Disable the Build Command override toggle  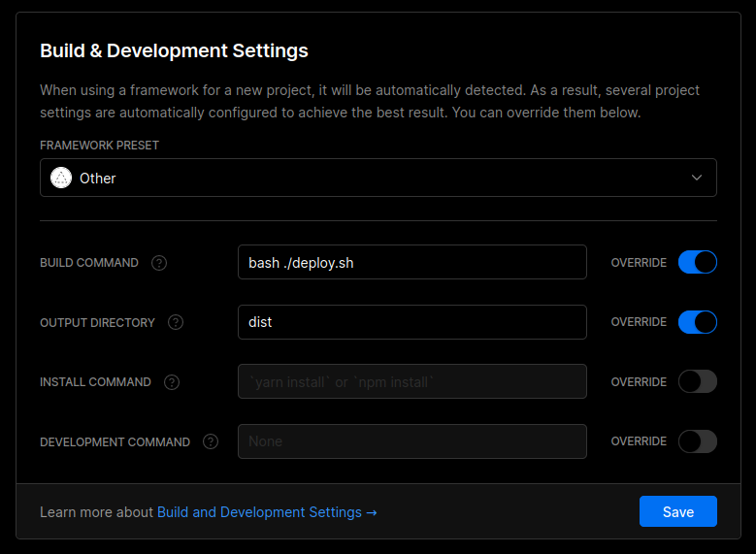697,262
